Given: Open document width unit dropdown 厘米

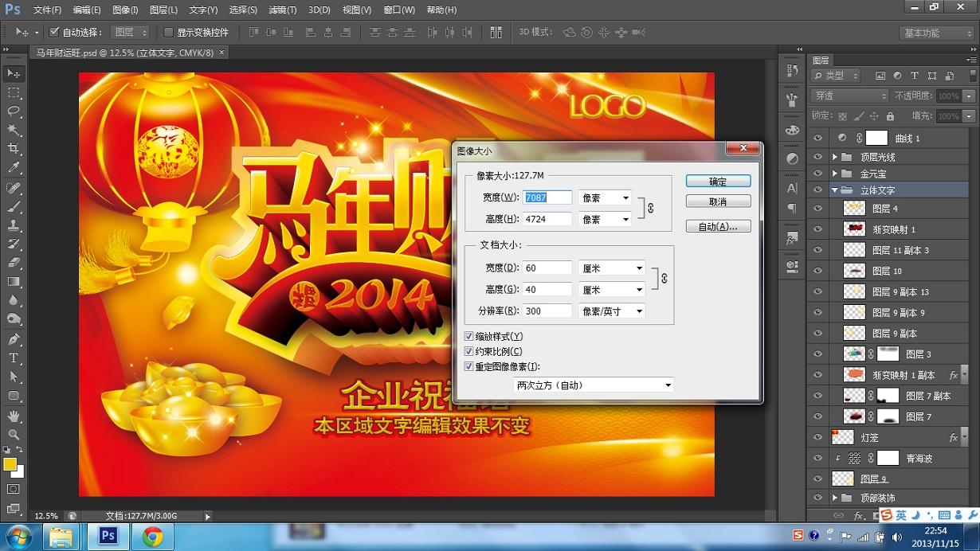Looking at the screenshot, I should (x=612, y=268).
